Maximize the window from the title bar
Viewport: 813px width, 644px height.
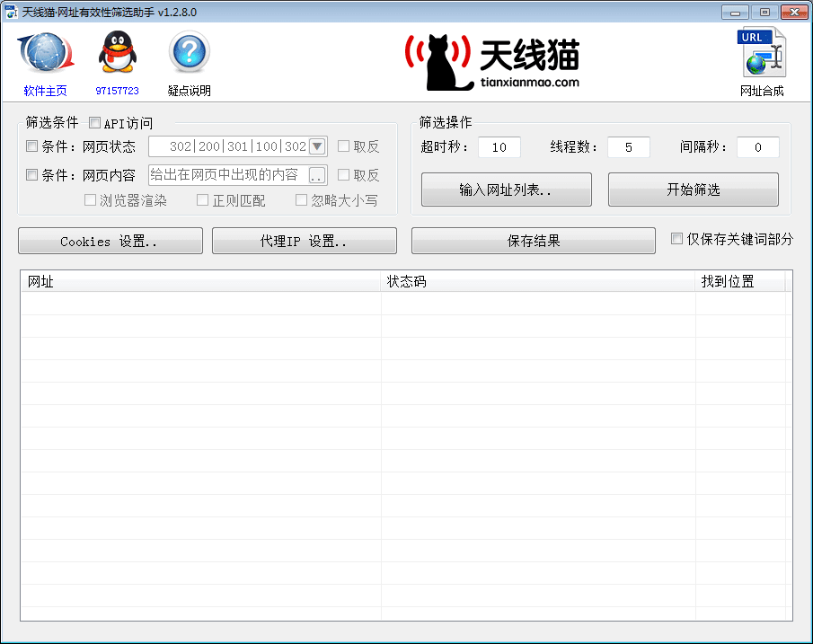tap(764, 12)
